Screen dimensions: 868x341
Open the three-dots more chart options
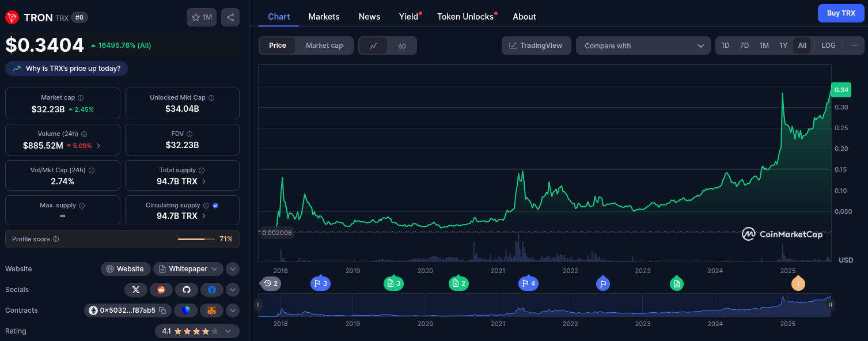(x=855, y=46)
